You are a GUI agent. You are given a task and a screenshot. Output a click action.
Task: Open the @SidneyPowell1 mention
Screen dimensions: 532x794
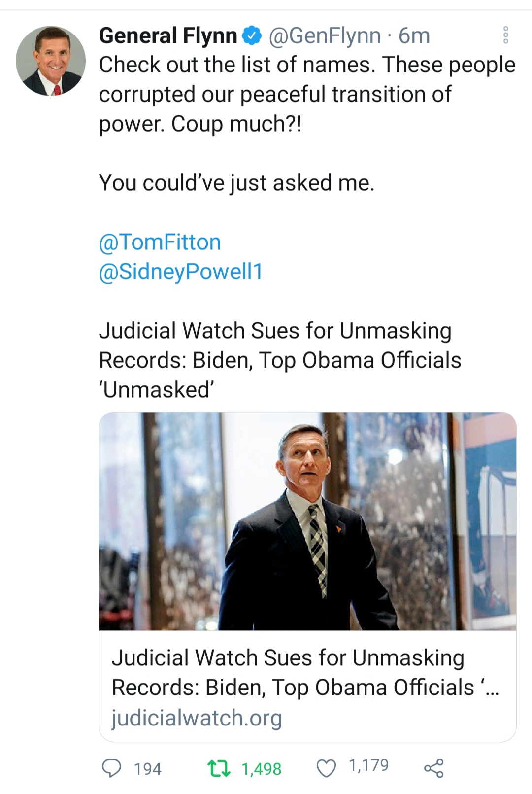pos(181,272)
